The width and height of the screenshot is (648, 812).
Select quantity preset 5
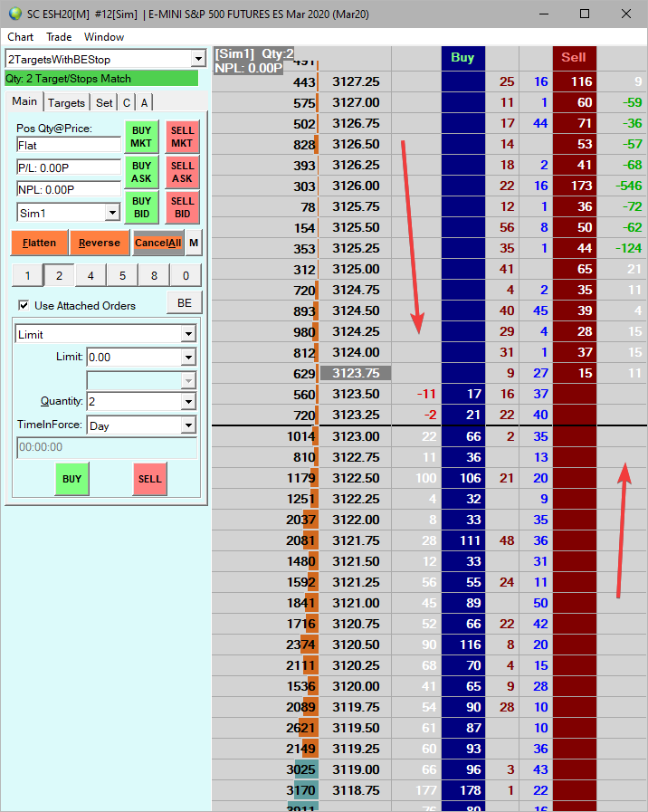(122, 275)
